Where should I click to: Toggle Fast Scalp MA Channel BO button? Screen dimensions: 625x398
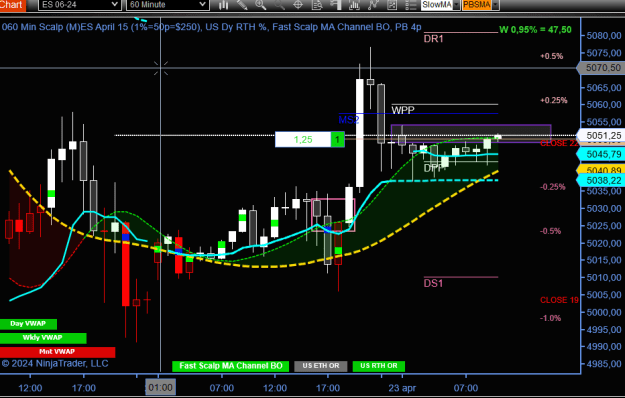coord(230,366)
